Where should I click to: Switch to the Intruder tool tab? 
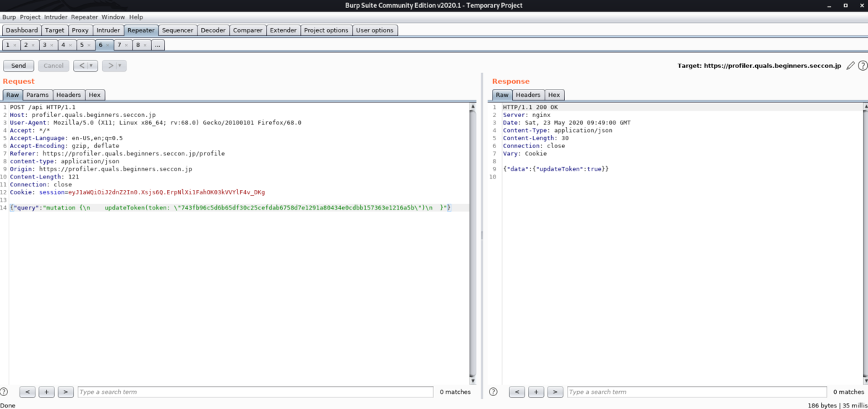coord(108,30)
